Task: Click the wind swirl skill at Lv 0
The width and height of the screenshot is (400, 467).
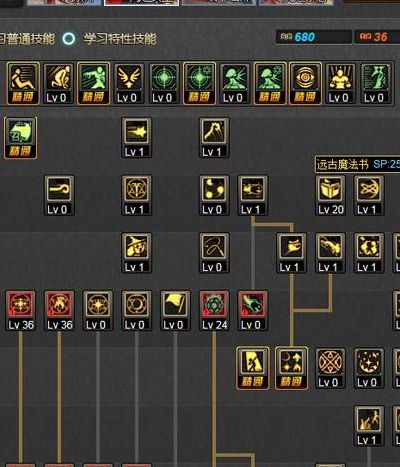Action: (x=59, y=195)
